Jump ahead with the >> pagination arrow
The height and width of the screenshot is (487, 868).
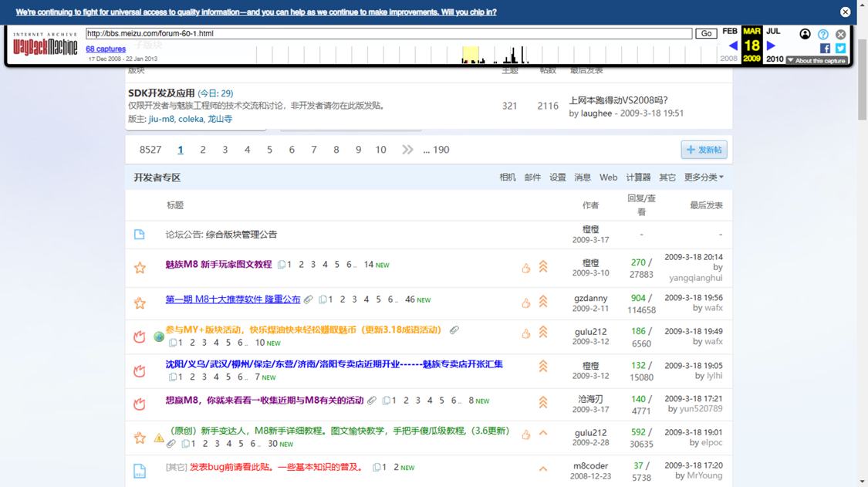click(x=407, y=150)
